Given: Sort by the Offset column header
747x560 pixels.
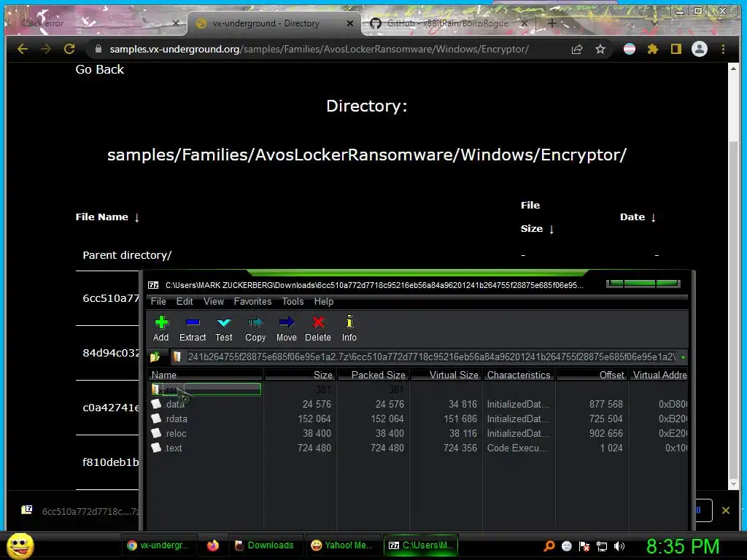Looking at the screenshot, I should tap(592, 376).
